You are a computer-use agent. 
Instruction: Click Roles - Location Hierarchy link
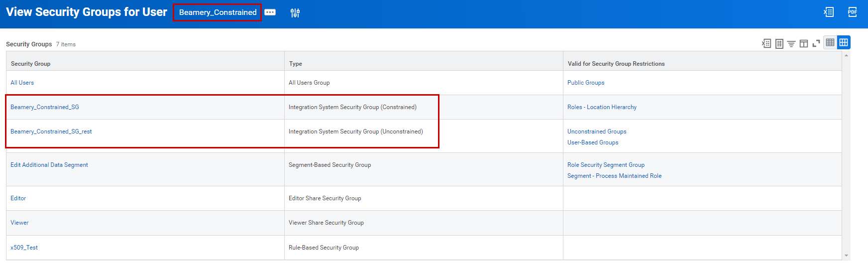point(602,107)
